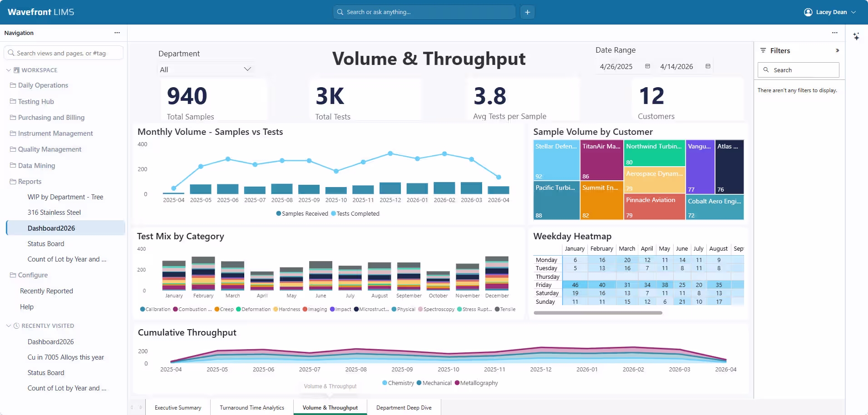
Task: Open the Department dropdown set to All
Action: [x=205, y=69]
